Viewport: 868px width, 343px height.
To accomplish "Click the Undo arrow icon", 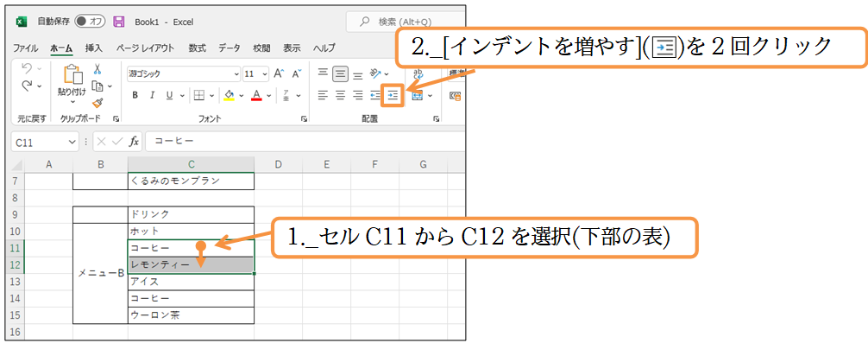I will pos(27,68).
